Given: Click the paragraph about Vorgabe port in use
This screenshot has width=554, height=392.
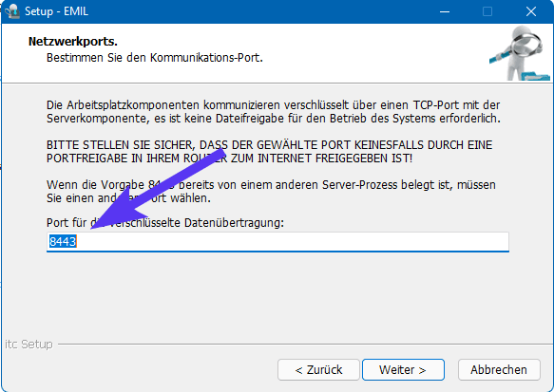Looking at the screenshot, I should [271, 191].
